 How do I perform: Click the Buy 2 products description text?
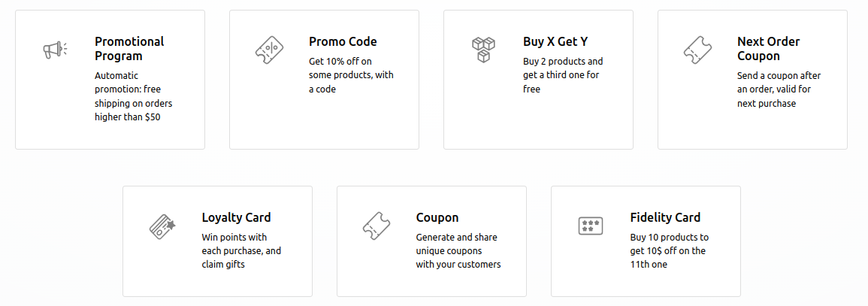(563, 75)
